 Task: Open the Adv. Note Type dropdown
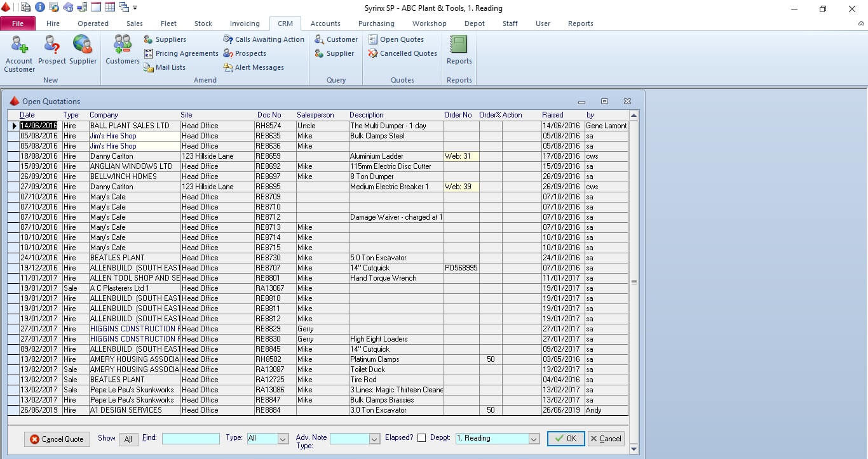pyautogui.click(x=374, y=439)
